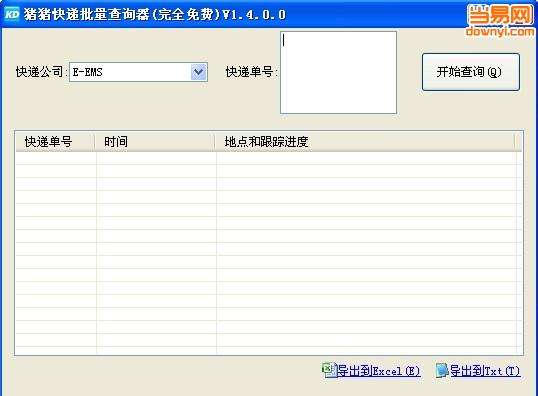Click the 地点和跟踪进度 column header
This screenshot has height=396, width=538.
click(x=365, y=141)
